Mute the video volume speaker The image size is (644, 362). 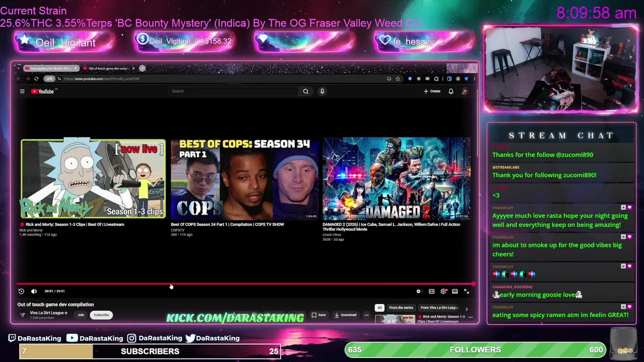34,291
